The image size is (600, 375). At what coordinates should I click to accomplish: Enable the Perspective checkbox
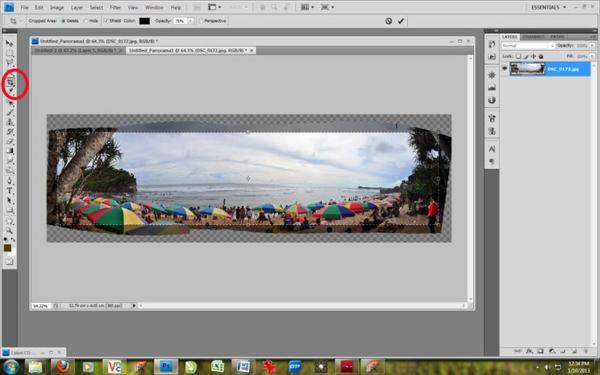(x=201, y=21)
